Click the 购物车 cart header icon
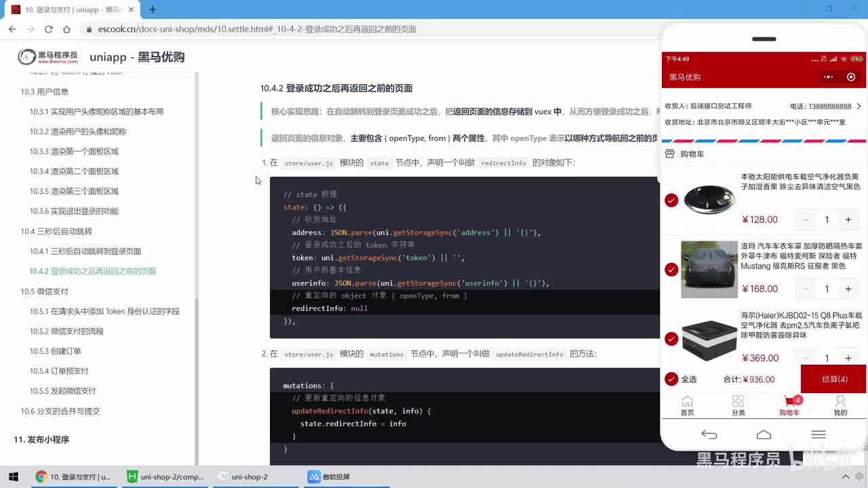Viewport: 868px width, 488px height. click(x=669, y=154)
